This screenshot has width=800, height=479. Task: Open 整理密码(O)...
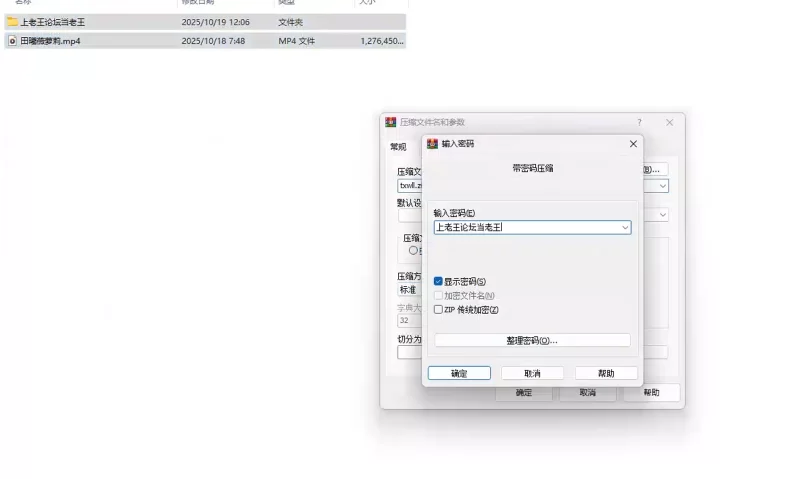pyautogui.click(x=532, y=340)
